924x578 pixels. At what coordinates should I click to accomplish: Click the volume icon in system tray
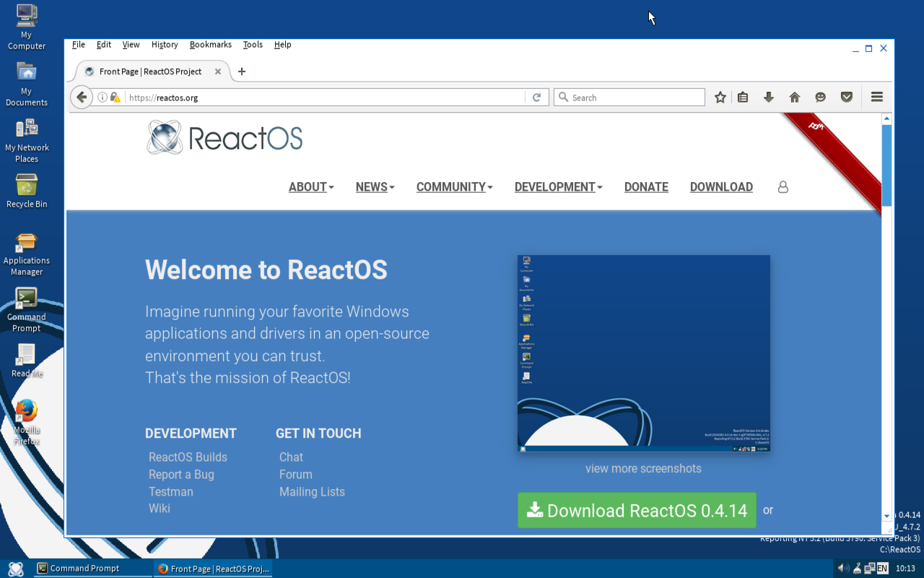pos(842,568)
